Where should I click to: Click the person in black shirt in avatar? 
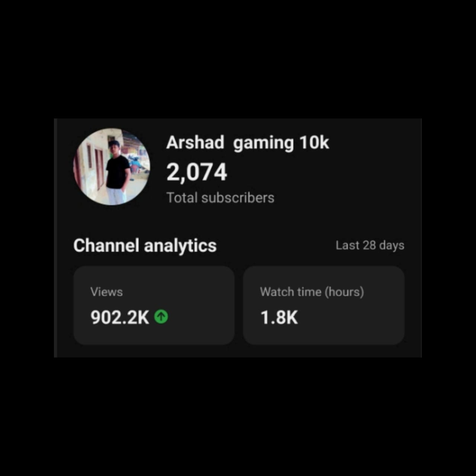point(118,172)
